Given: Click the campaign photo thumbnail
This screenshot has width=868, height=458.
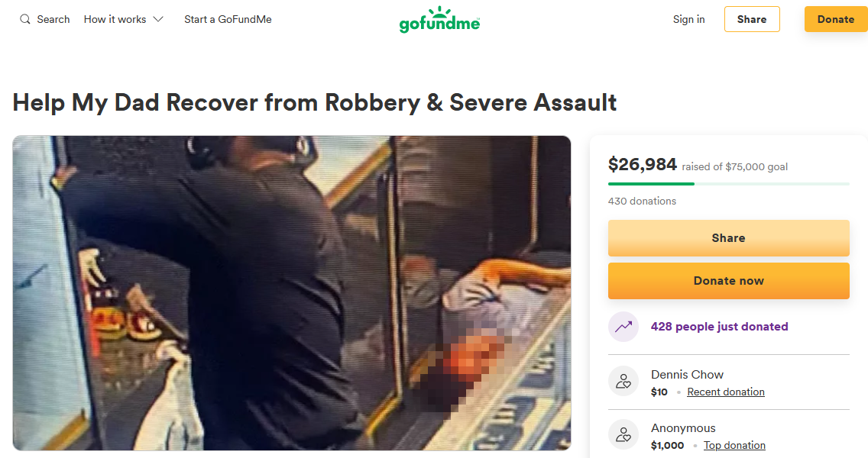Looking at the screenshot, I should point(292,292).
